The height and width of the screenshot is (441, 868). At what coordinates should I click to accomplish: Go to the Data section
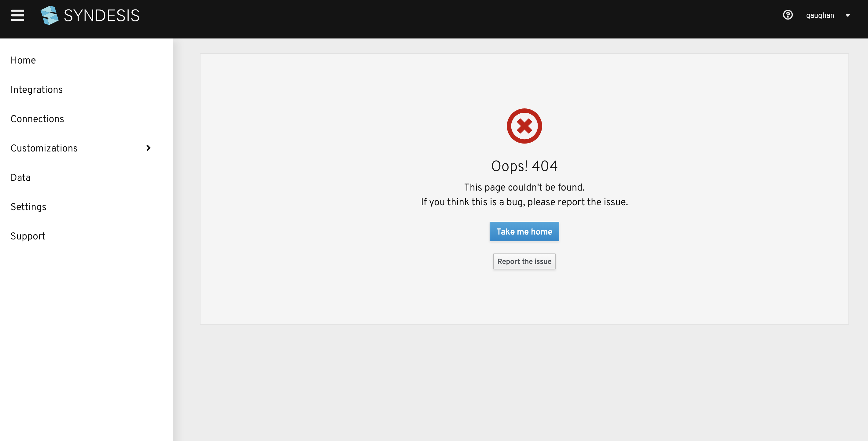click(x=20, y=177)
